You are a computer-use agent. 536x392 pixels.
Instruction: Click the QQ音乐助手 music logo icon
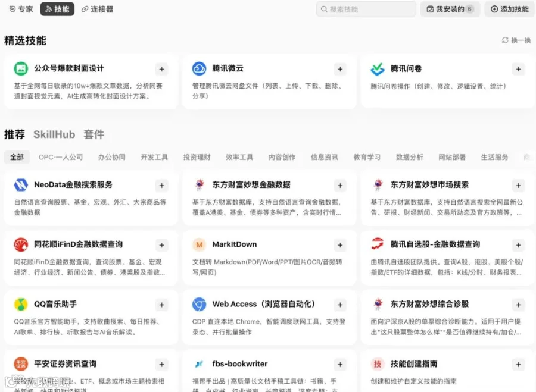coord(21,304)
